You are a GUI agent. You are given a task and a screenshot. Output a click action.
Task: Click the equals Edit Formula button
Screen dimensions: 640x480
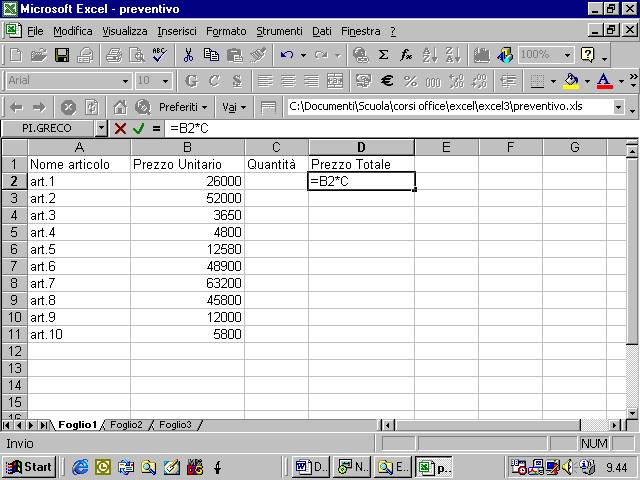point(156,129)
